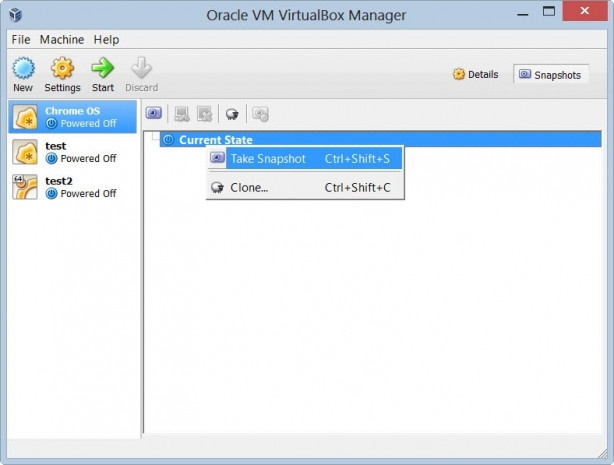
Task: Open the File menu
Action: (21, 40)
